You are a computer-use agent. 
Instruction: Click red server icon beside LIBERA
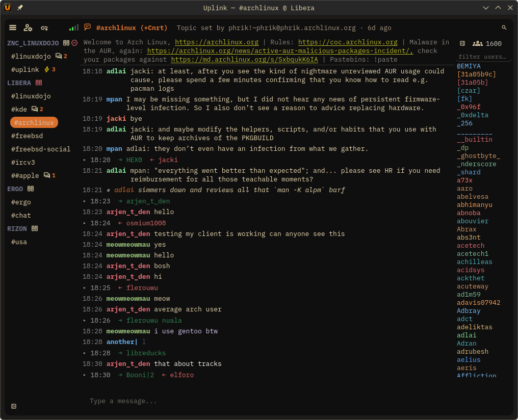[x=39, y=83]
